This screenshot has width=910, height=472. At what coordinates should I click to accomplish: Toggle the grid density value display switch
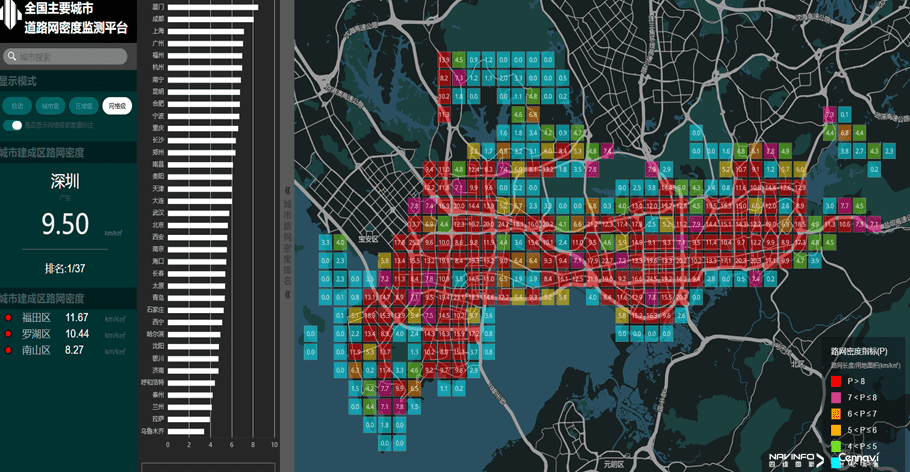click(13, 125)
